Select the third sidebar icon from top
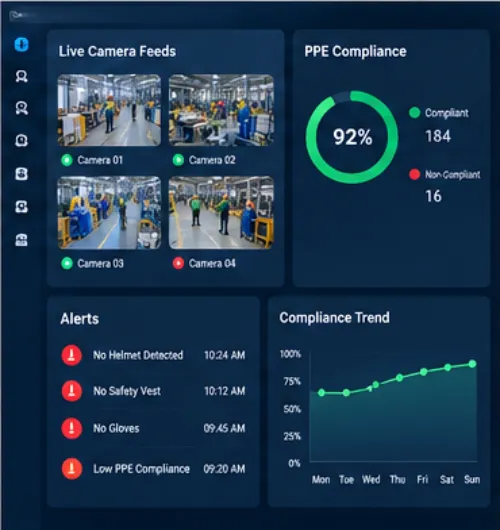 (x=22, y=108)
